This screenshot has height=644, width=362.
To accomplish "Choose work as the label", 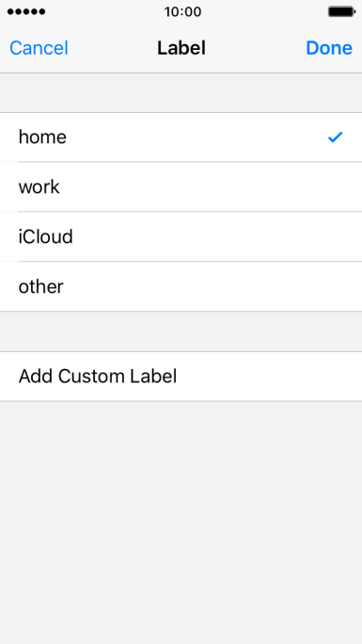I will (181, 186).
